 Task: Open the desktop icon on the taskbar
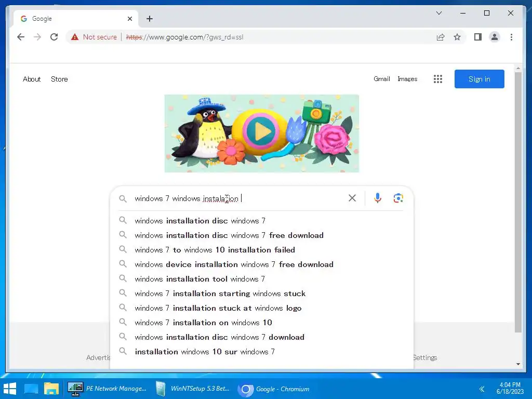[31, 389]
